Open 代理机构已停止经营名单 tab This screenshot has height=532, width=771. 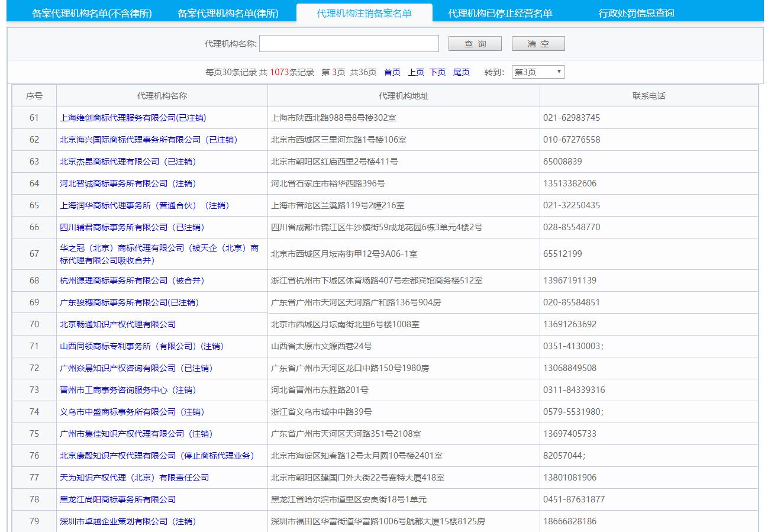tap(501, 13)
